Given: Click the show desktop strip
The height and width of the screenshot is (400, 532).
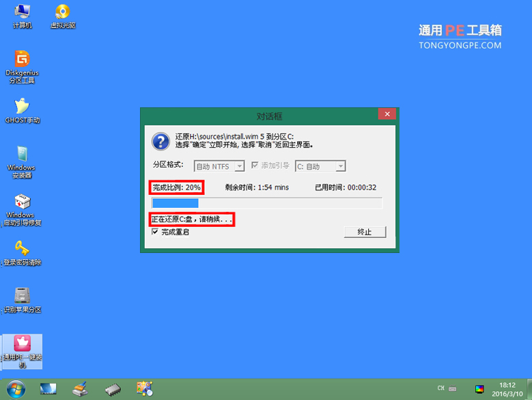Looking at the screenshot, I should (530, 389).
